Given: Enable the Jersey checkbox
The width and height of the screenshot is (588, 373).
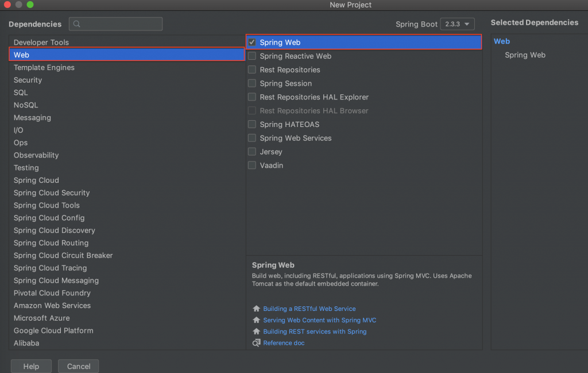Looking at the screenshot, I should click(x=252, y=152).
